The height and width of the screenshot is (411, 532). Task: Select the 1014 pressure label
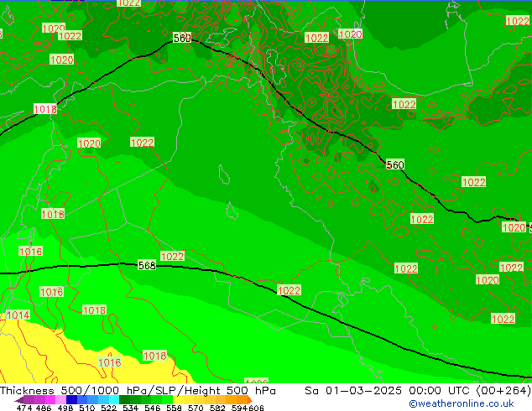click(x=18, y=315)
